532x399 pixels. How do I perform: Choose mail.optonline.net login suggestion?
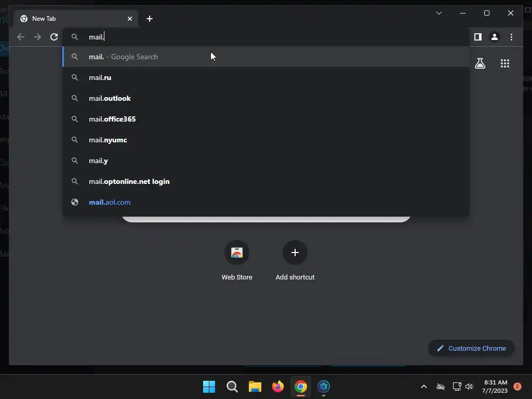tap(266, 181)
